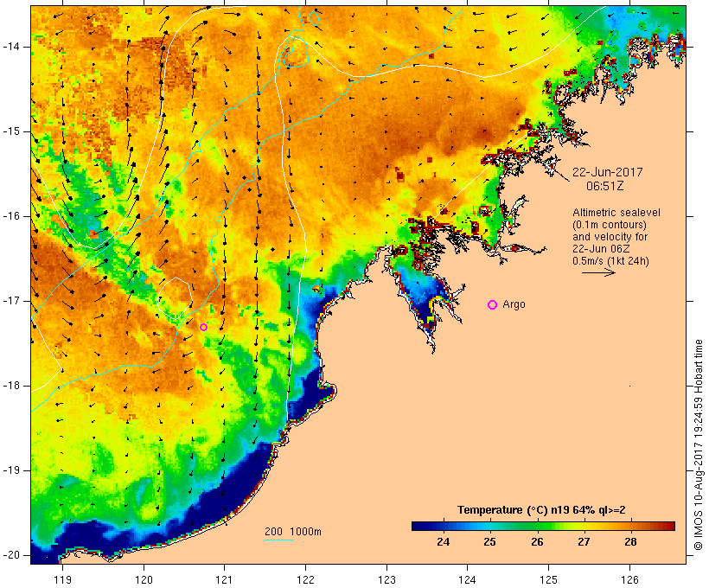This screenshot has width=709, height=588.
Task: Click the 'Temperature (°C) n19 64% ql>=2' title
Action: pyautogui.click(x=541, y=510)
